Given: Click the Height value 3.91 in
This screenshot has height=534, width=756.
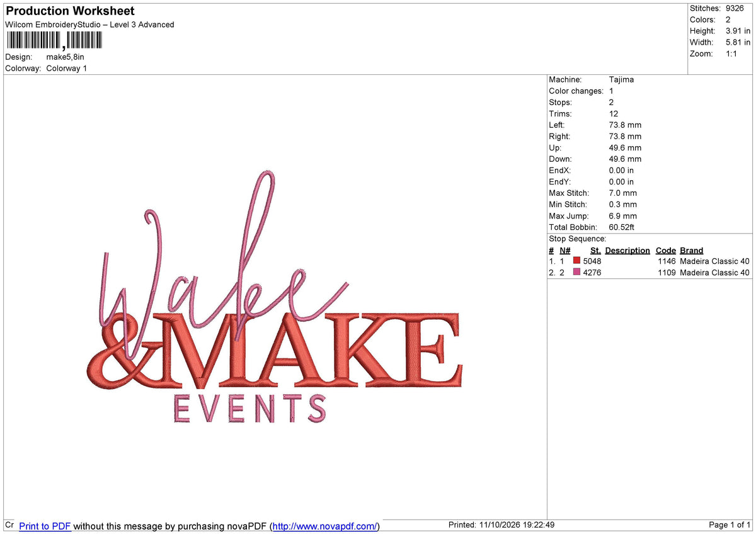Looking at the screenshot, I should point(738,31).
